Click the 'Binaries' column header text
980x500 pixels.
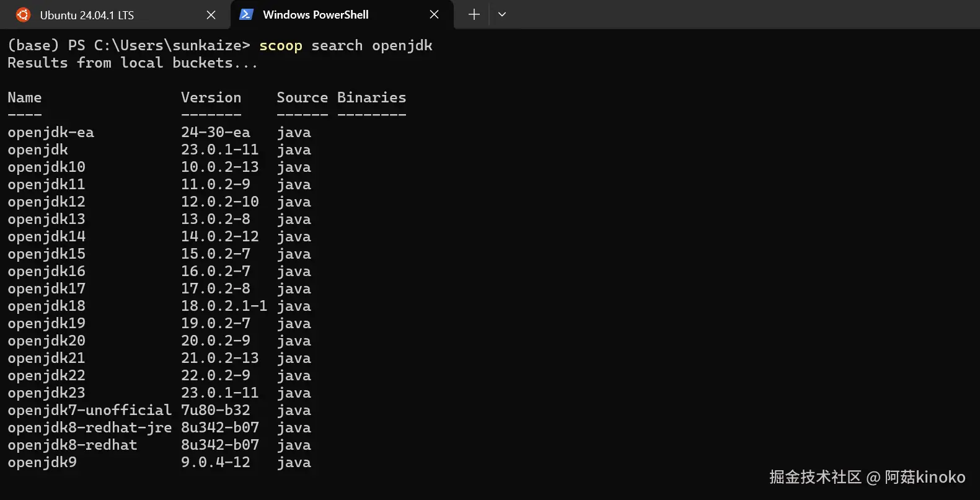pos(372,97)
